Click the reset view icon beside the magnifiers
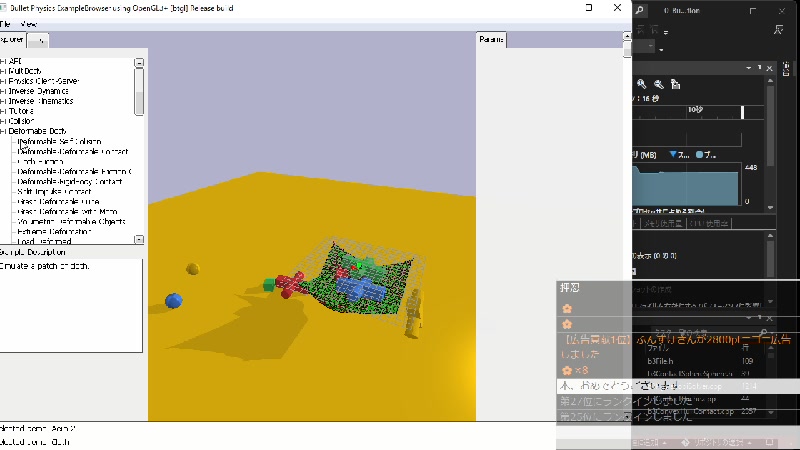The width and height of the screenshot is (800, 450). tap(675, 85)
